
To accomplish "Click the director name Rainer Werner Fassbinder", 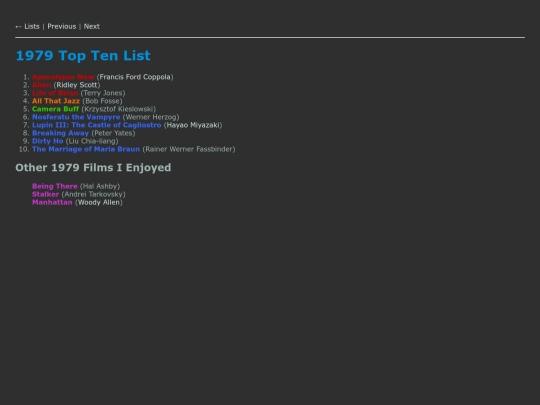I will 189,149.
